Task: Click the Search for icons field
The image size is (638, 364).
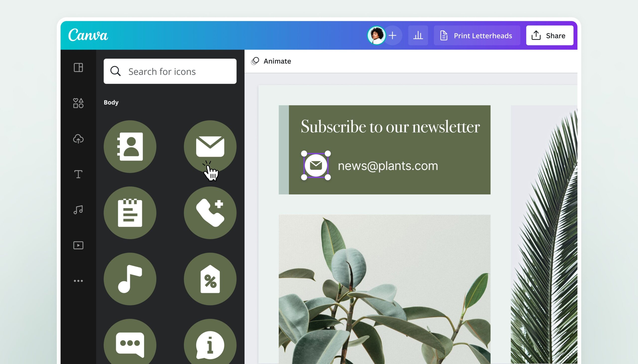Action: (x=169, y=71)
